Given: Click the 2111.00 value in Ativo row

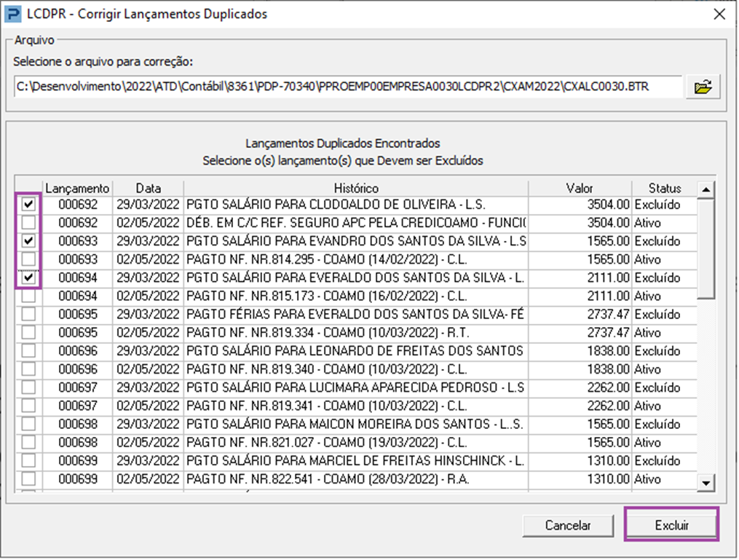Looking at the screenshot, I should [x=608, y=296].
